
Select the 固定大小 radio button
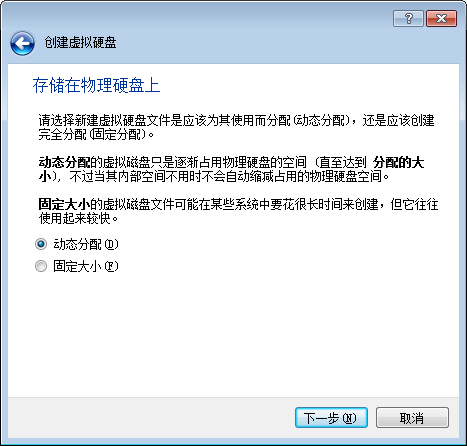41,266
